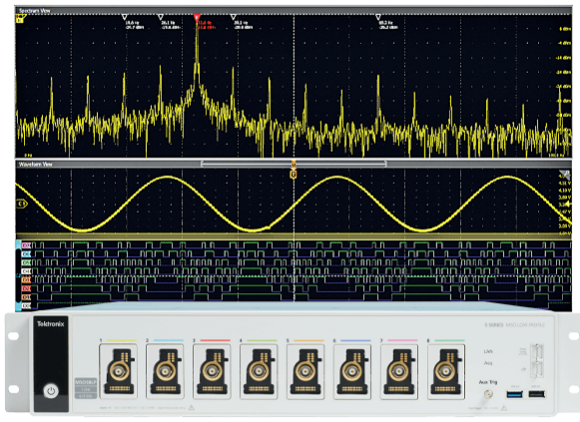Screen dimensions: 580x422
Task: Click the 5 SERIES MSO LOW PROFILE label
Action: coord(515,325)
